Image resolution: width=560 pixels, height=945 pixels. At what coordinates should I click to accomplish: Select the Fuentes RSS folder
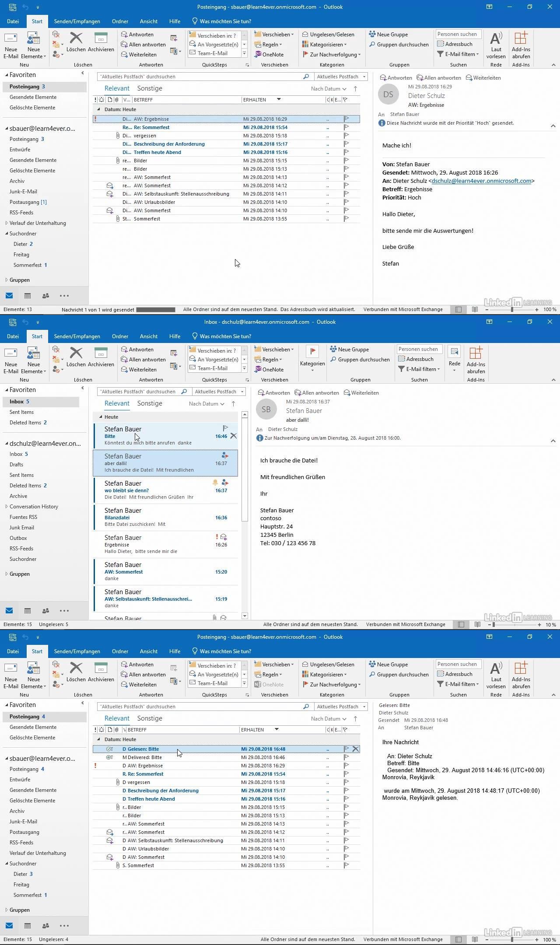[23, 517]
